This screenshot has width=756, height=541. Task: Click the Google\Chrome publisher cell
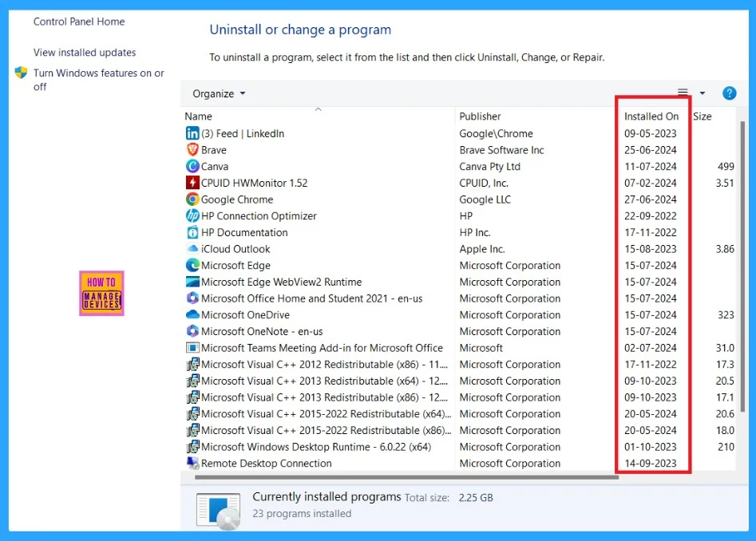tap(496, 133)
